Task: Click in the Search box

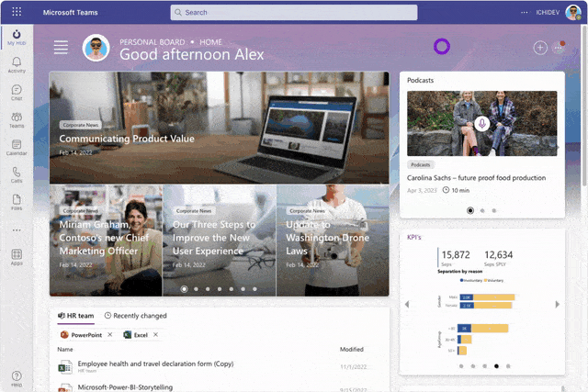Action: pyautogui.click(x=294, y=12)
